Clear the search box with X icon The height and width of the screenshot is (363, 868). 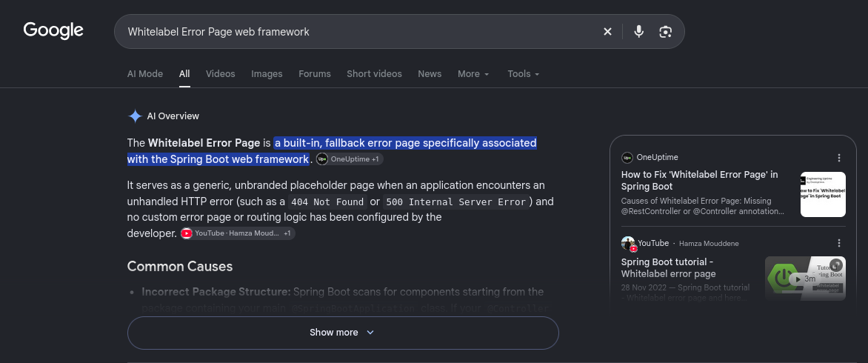click(x=607, y=32)
